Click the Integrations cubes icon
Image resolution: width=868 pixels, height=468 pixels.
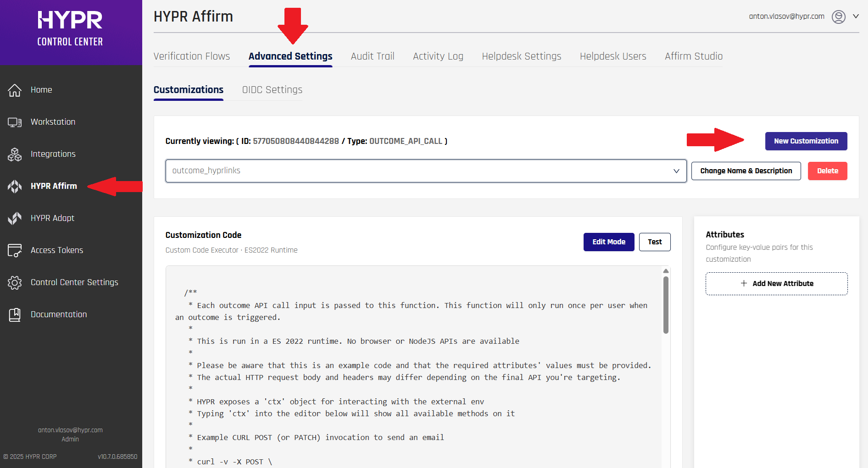point(15,154)
